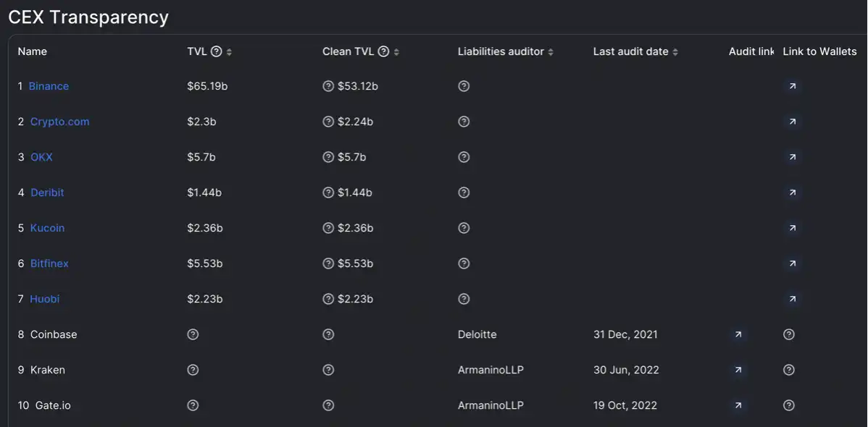
Task: Open the Bitfinex exchange link
Action: (49, 264)
